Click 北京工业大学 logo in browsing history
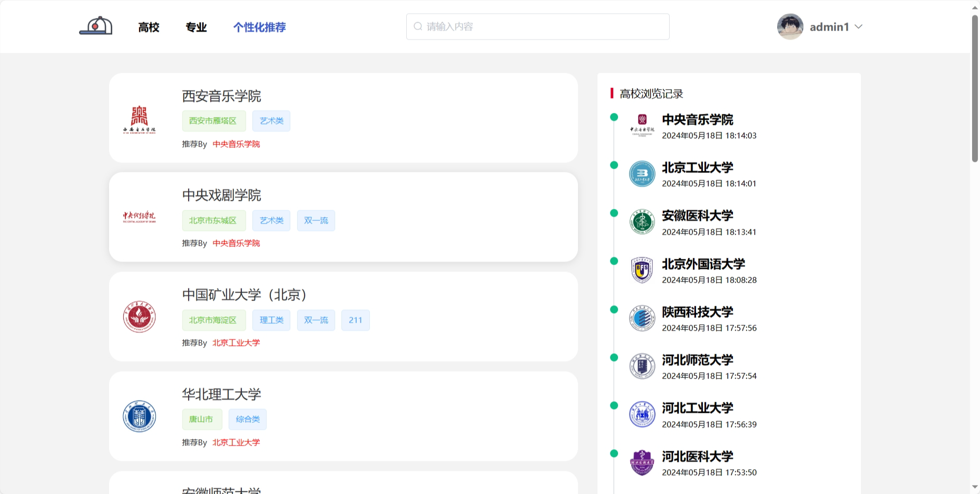The width and height of the screenshot is (980, 494). click(x=642, y=174)
